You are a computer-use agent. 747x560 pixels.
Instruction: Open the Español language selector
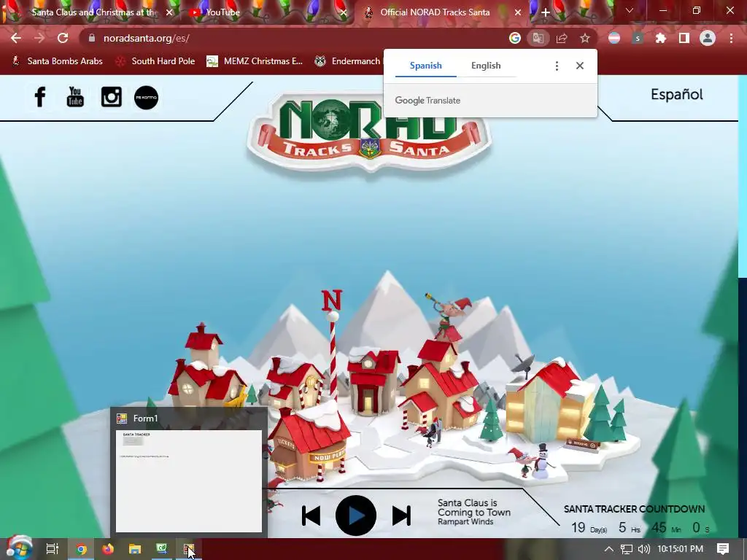coord(676,94)
